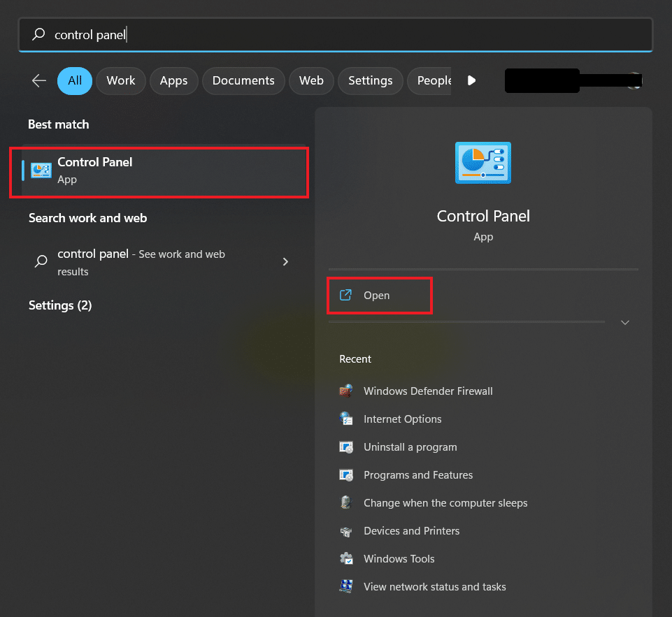Switch to the Apps filter tab
This screenshot has height=617, width=672.
(173, 81)
